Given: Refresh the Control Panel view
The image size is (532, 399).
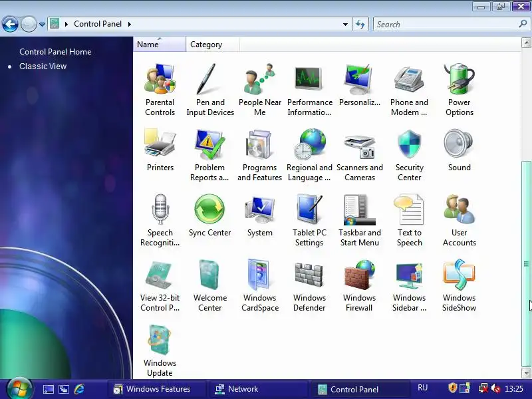Looking at the screenshot, I should click(360, 25).
